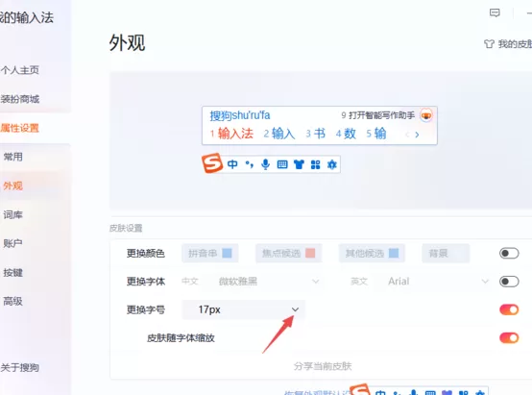This screenshot has height=395, width=532.
Task: Toggle Chinese/English mode icon in preview toolbar
Action: pyautogui.click(x=232, y=164)
